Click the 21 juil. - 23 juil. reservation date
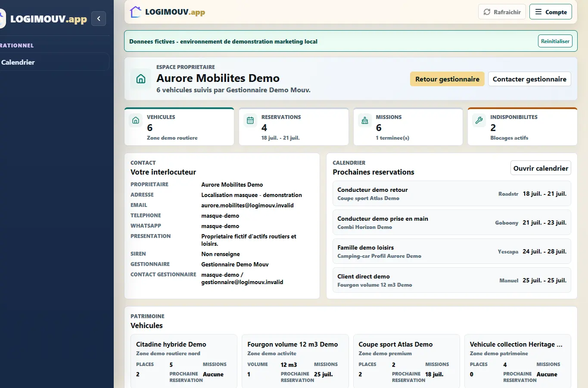 [544, 222]
